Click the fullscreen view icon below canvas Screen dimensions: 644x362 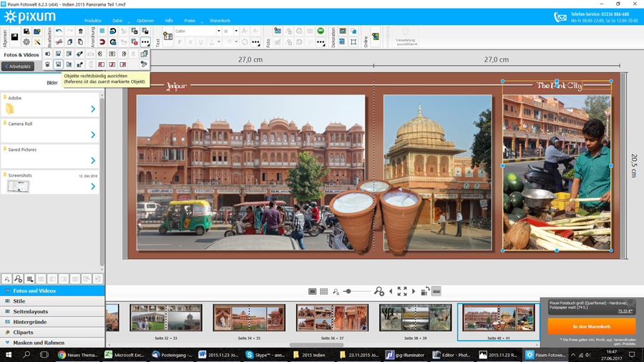click(x=402, y=292)
